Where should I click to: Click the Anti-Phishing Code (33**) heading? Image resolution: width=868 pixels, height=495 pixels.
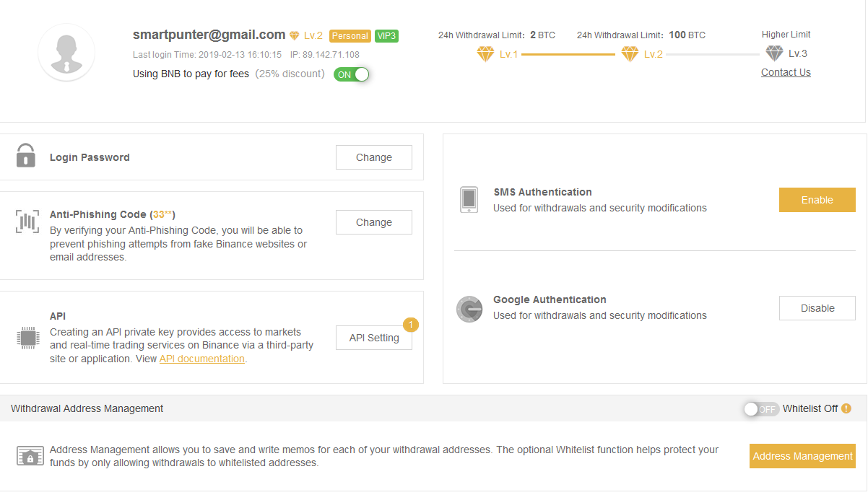click(113, 214)
